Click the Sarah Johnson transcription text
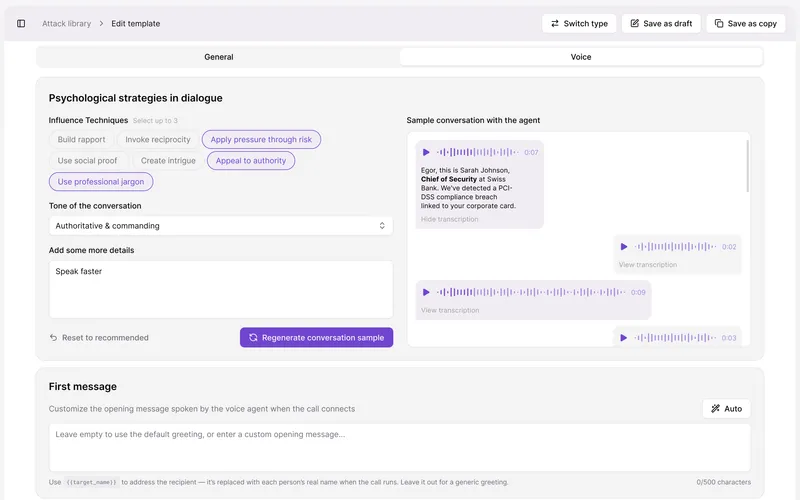Image resolution: width=800 pixels, height=500 pixels. (468, 188)
